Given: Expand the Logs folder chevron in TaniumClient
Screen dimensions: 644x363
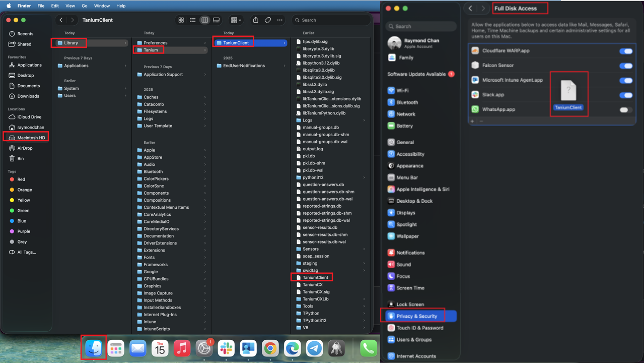Looking at the screenshot, I should pos(364,120).
